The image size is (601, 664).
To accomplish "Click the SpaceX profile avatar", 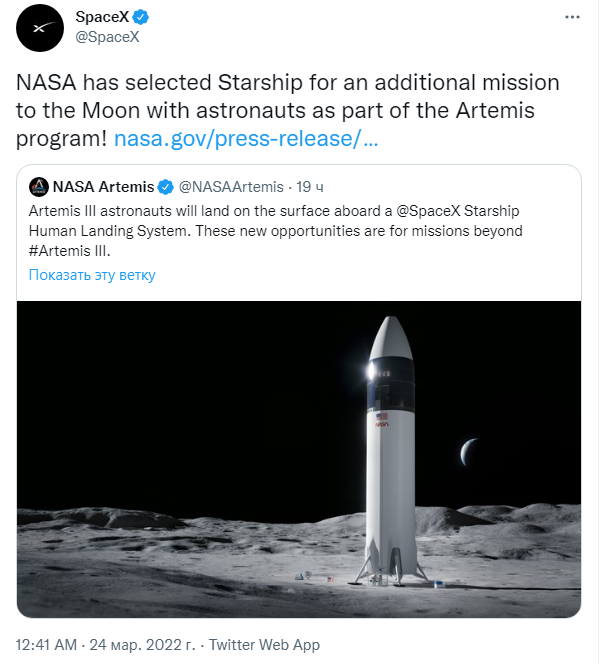I will [x=39, y=28].
